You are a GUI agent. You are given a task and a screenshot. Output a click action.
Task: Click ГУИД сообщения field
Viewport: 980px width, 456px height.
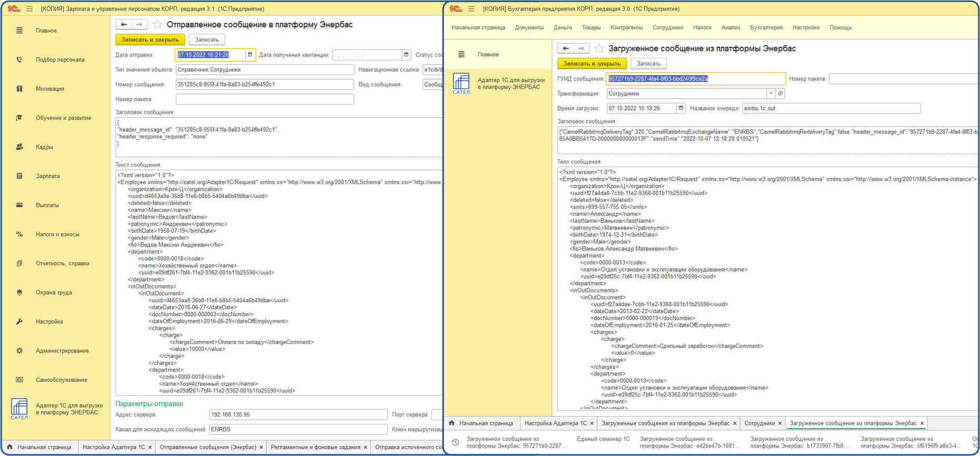coord(696,79)
